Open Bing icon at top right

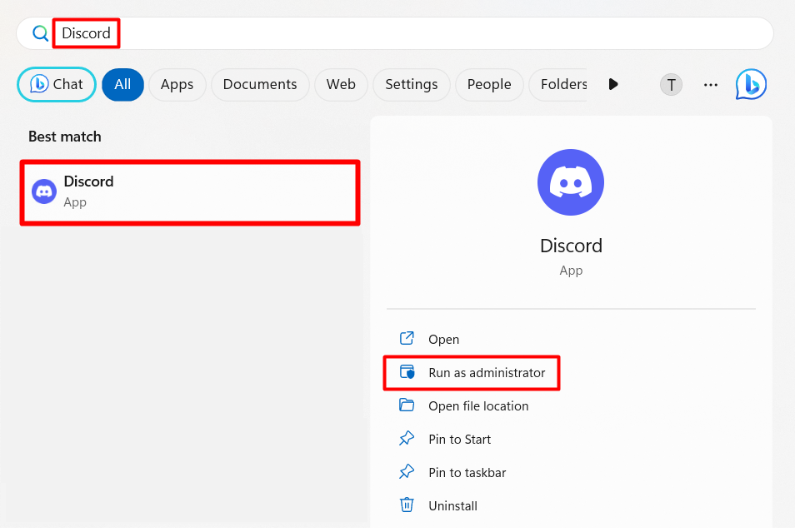751,85
